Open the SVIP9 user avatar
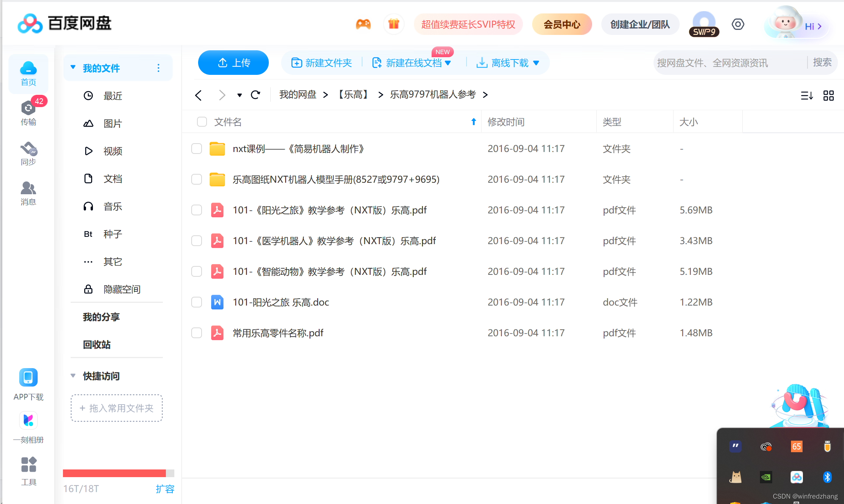Viewport: 844px width, 504px height. point(704,24)
